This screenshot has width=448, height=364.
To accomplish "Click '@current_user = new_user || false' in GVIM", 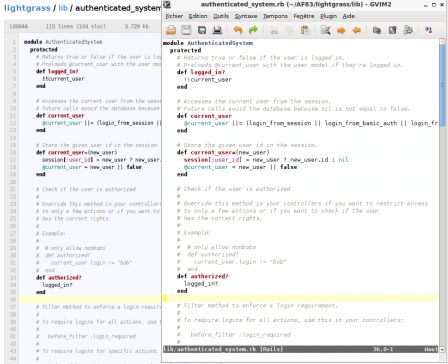I will tap(240, 167).
